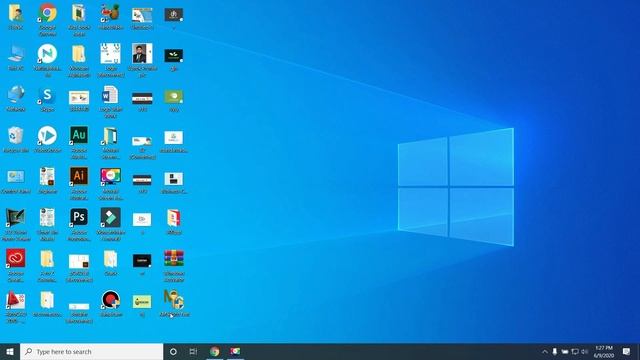The width and height of the screenshot is (640, 360).
Task: Open the WinRAR books archive icon
Action: [x=174, y=258]
